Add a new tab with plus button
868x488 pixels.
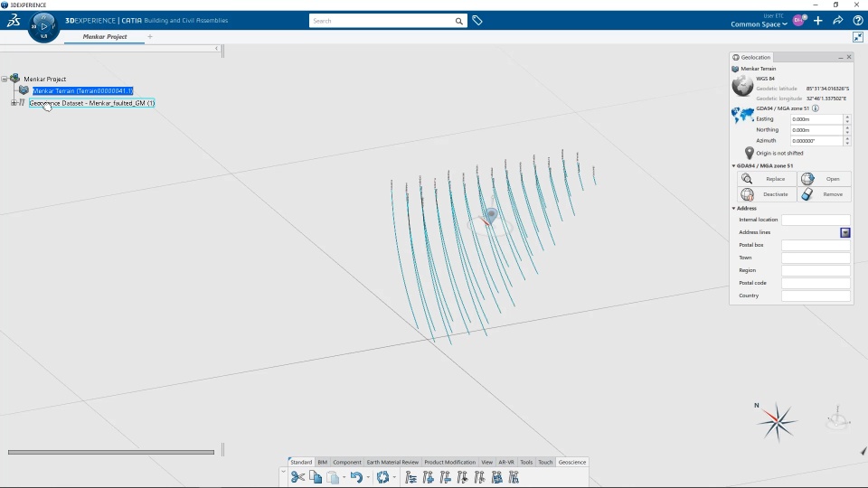(x=150, y=36)
